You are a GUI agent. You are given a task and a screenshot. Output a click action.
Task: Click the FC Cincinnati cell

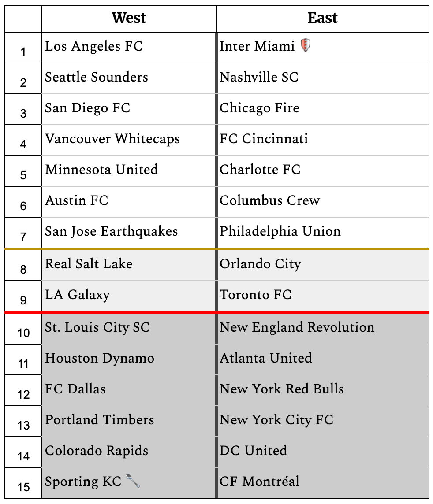click(x=264, y=139)
